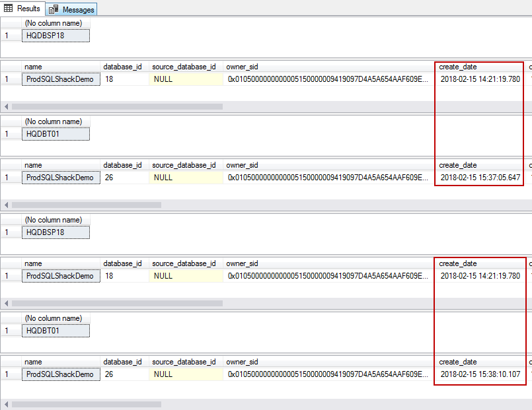Viewport: 532px width, 410px height.
Task: Select the Results tab
Action: pyautogui.click(x=28, y=9)
